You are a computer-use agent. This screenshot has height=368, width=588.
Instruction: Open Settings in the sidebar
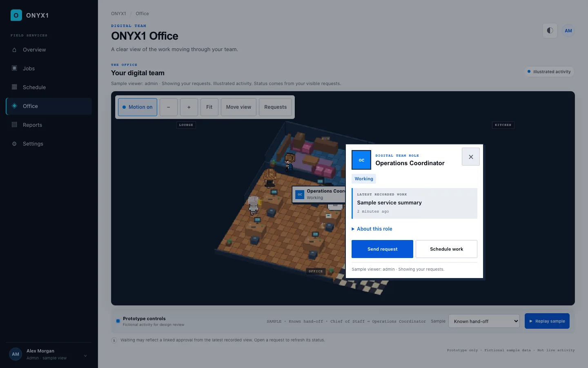coord(49,144)
